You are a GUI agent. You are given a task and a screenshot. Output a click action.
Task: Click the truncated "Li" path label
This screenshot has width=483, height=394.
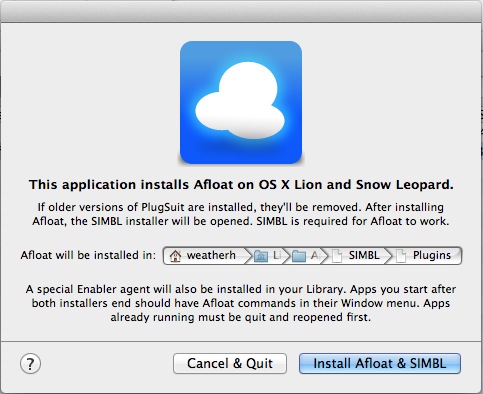[277, 255]
